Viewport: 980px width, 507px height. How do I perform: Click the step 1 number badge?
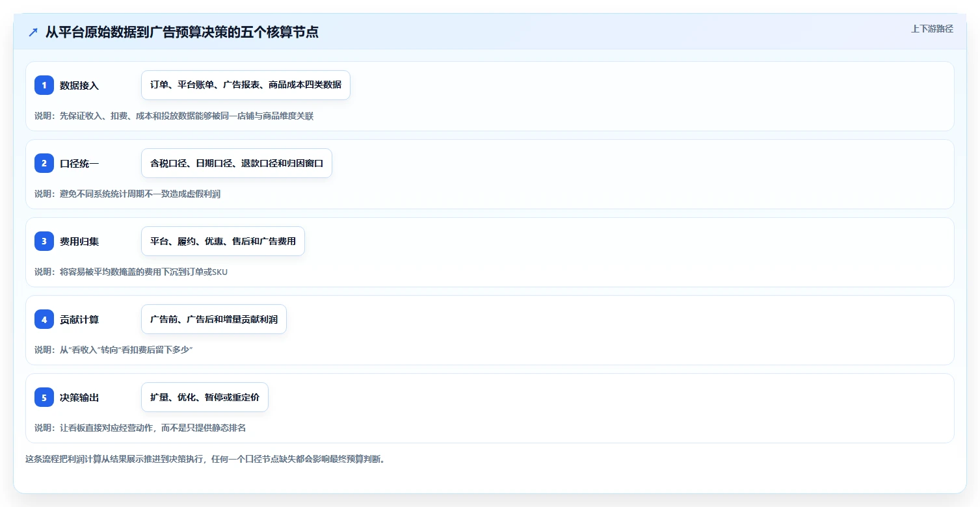44,85
